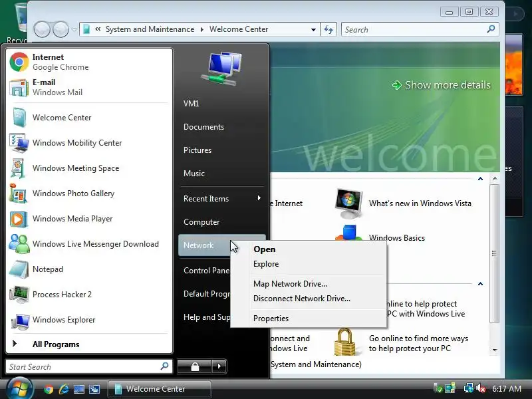Refresh the Welcome Center address bar
532x399 pixels.
coord(329,29)
